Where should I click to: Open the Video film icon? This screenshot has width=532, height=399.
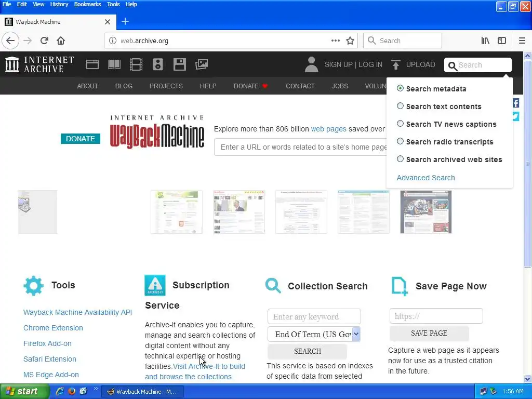coord(136,64)
